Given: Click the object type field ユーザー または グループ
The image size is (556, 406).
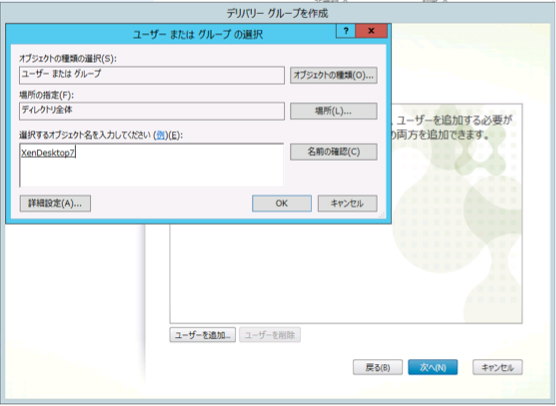Looking at the screenshot, I should point(152,75).
